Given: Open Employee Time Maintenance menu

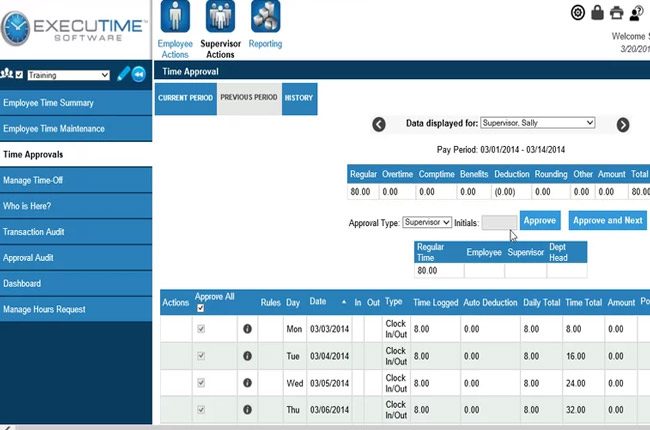Looking at the screenshot, I should tap(76, 129).
